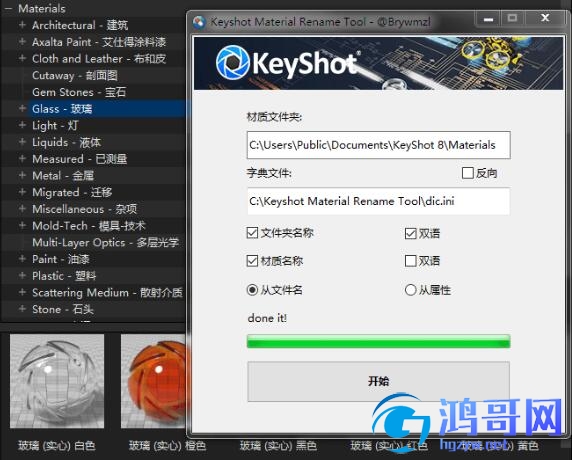572x460 pixels.
Task: Select the 从属性 radio option
Action: tap(410, 290)
